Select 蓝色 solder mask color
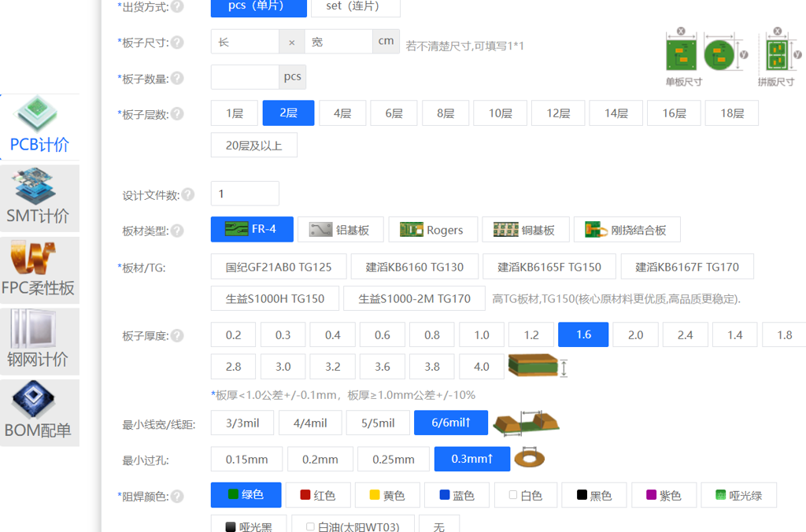806x532 pixels. click(x=457, y=495)
